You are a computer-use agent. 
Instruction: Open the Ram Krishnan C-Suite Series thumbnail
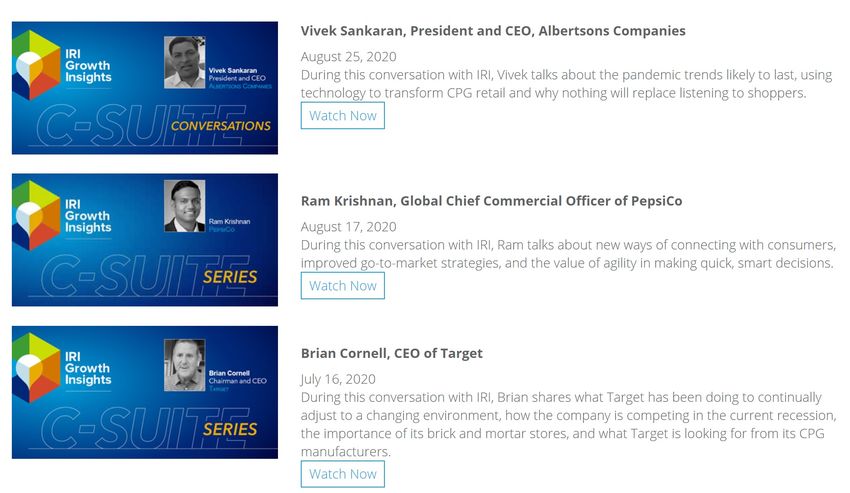pyautogui.click(x=145, y=240)
